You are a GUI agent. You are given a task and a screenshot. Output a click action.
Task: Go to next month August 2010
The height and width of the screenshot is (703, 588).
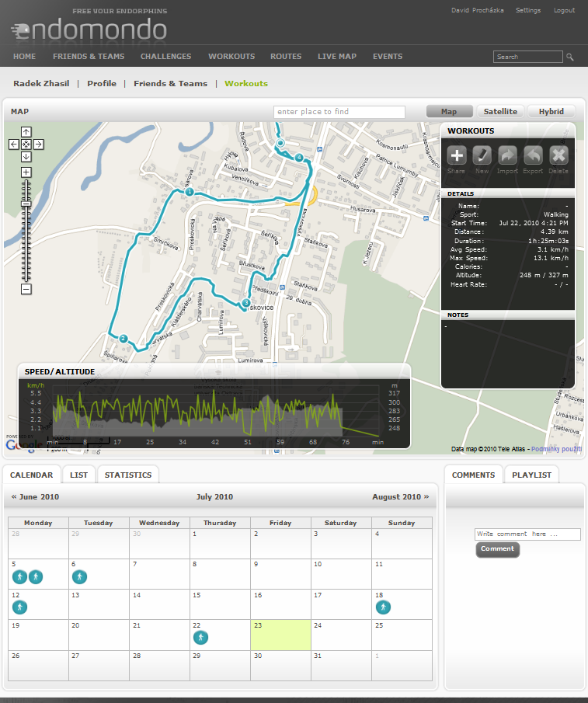[400, 497]
